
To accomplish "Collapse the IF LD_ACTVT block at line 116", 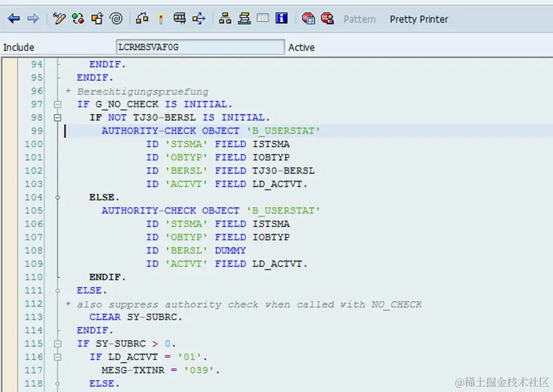I will [57, 357].
